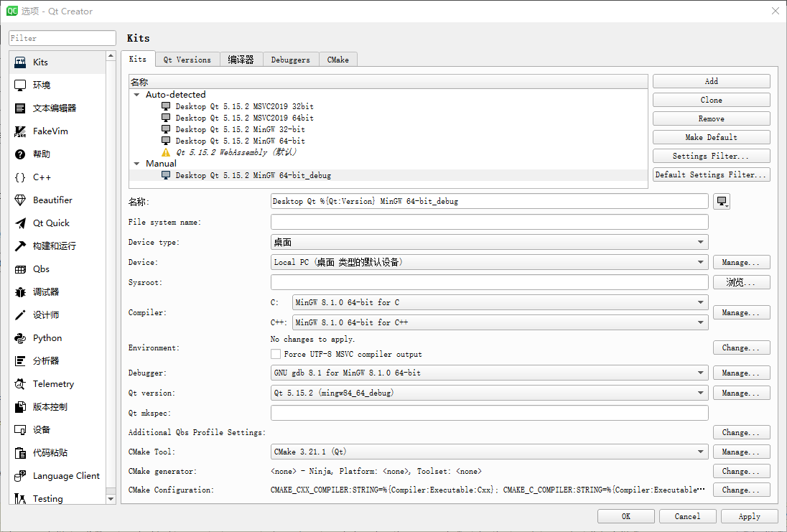Screen dimensions: 787x532
Task: Open the 帮助 settings category
Action: (57, 154)
